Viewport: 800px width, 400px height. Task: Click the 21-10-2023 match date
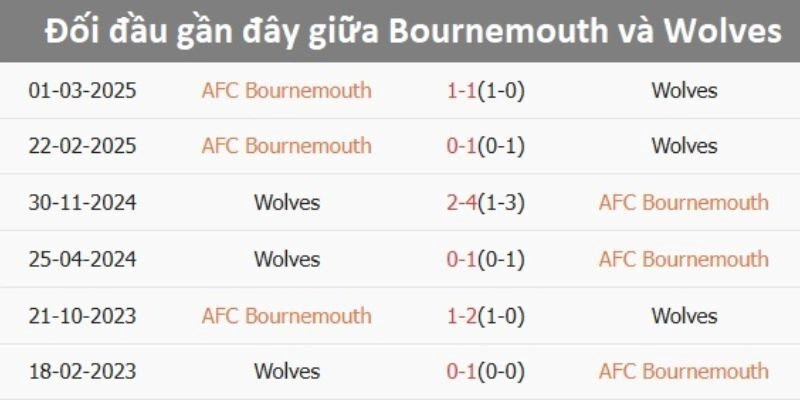[x=83, y=316]
